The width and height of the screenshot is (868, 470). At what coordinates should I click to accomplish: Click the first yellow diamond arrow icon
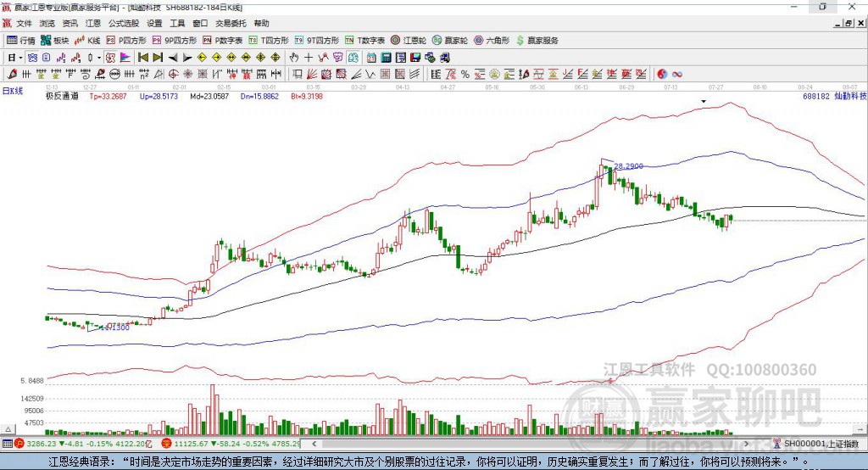click(x=202, y=58)
